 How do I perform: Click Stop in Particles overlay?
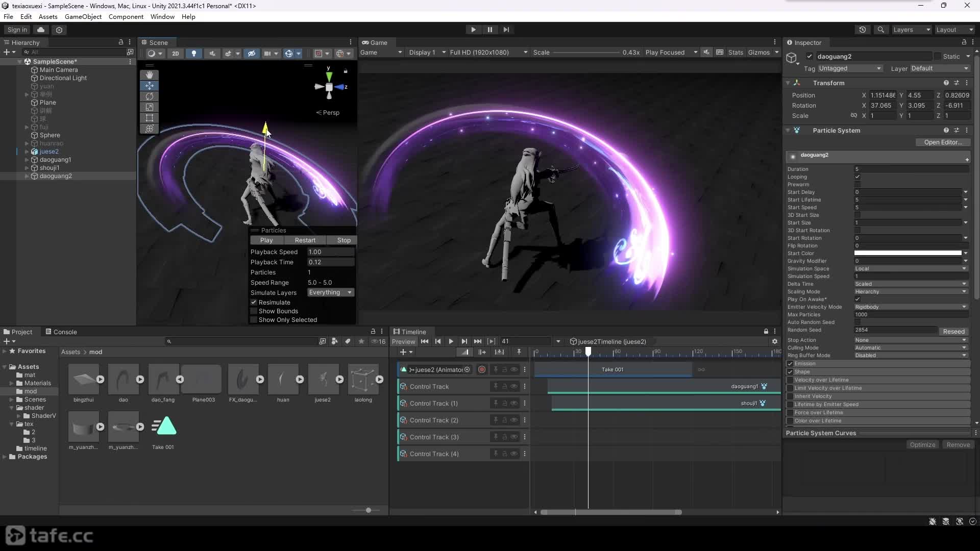pos(344,240)
